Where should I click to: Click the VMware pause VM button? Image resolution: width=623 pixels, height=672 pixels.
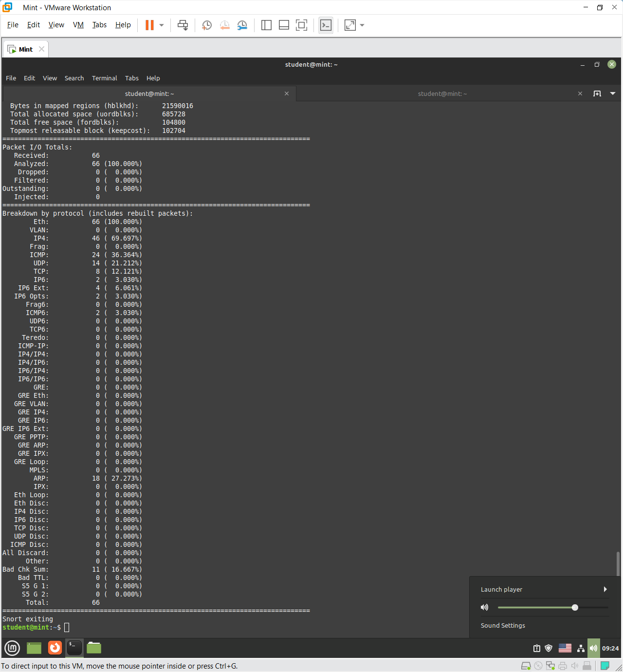click(x=149, y=25)
